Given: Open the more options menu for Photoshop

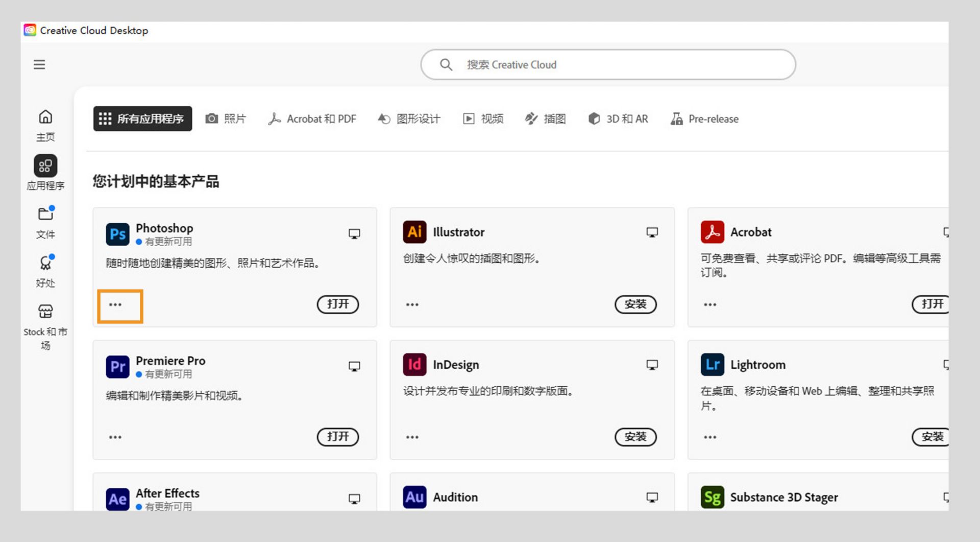Looking at the screenshot, I should pyautogui.click(x=115, y=304).
